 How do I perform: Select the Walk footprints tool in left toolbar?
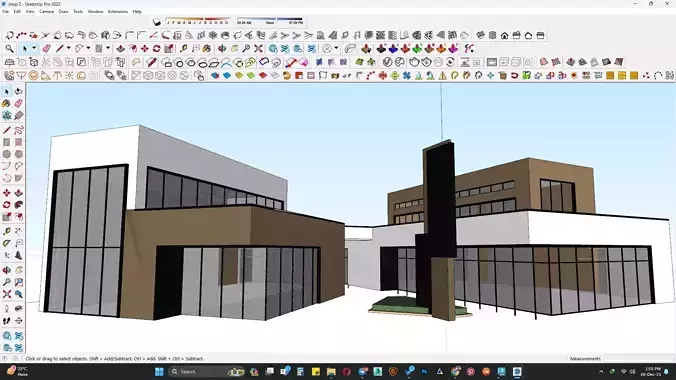pos(6,321)
